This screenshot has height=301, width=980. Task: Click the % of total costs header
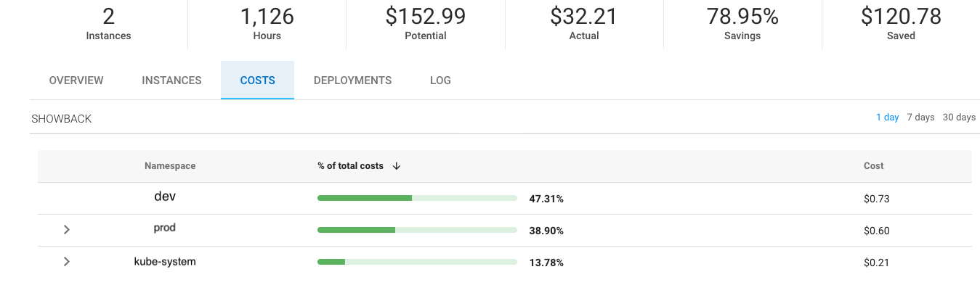tap(350, 166)
